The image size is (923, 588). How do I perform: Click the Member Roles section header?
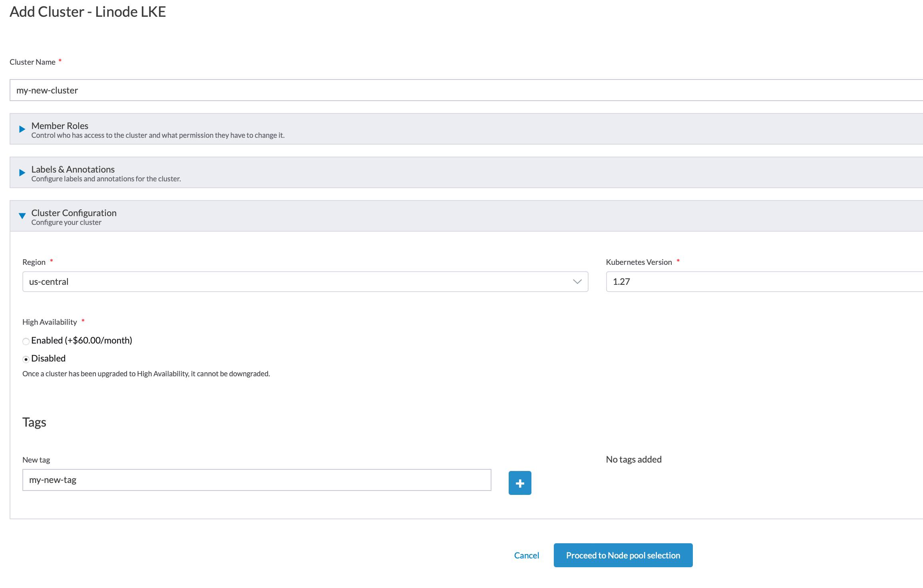(x=59, y=126)
